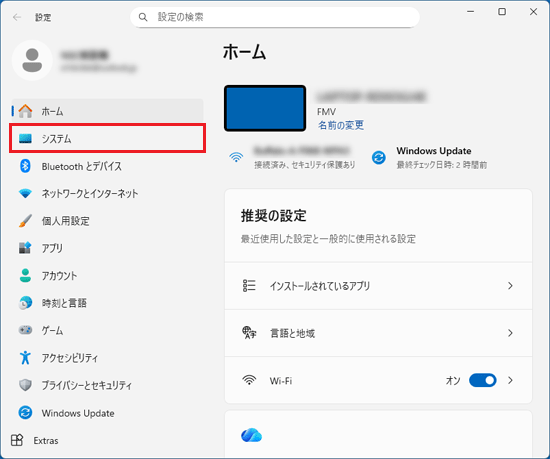Open Bluetooth とデバイス settings
Screen dimensions: 550x459
tap(107, 166)
